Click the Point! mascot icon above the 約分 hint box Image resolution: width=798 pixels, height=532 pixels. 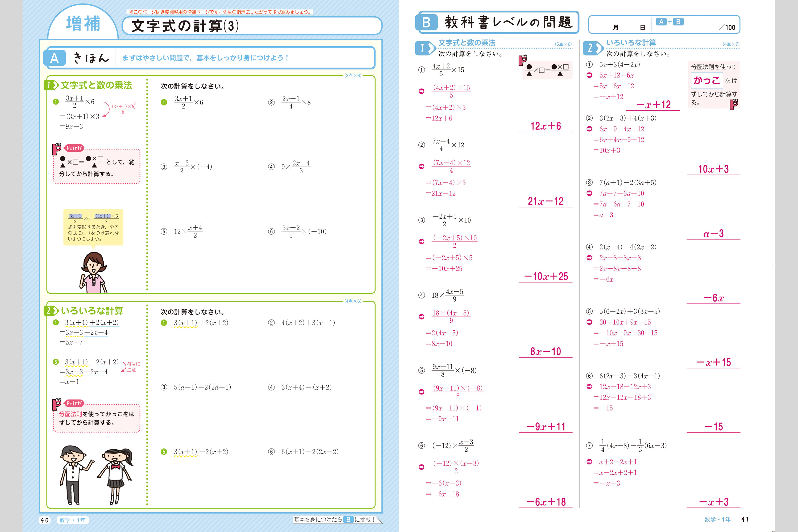(x=57, y=149)
